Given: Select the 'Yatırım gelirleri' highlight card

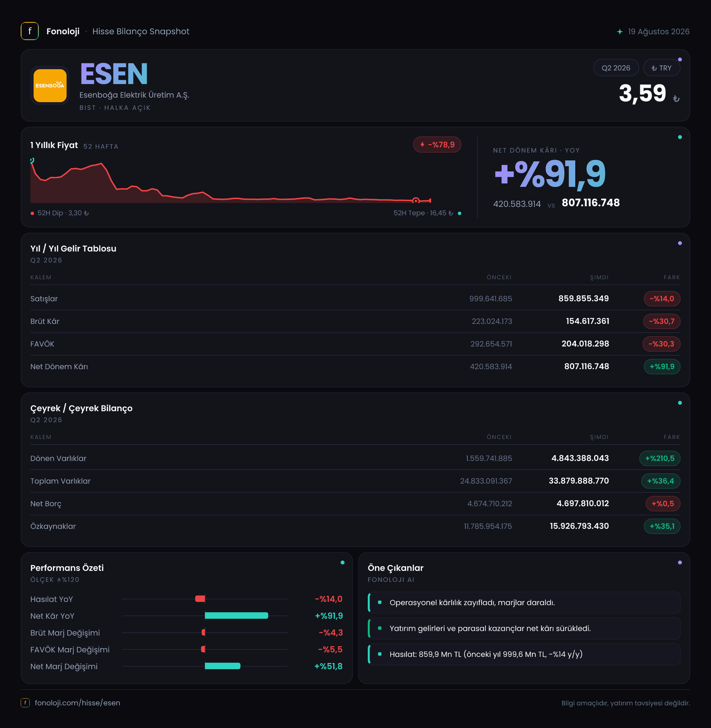Looking at the screenshot, I should click(524, 628).
